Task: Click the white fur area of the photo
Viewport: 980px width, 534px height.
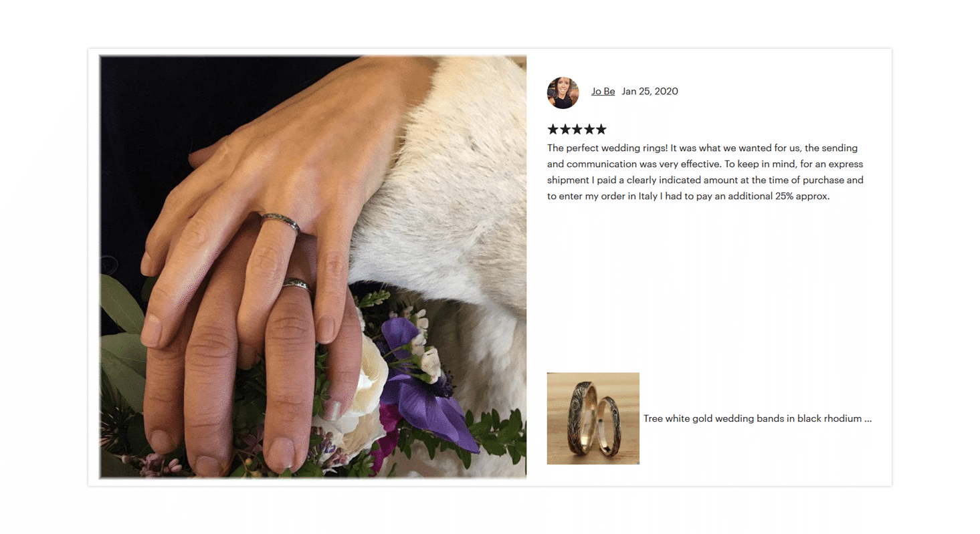Action: [455, 201]
